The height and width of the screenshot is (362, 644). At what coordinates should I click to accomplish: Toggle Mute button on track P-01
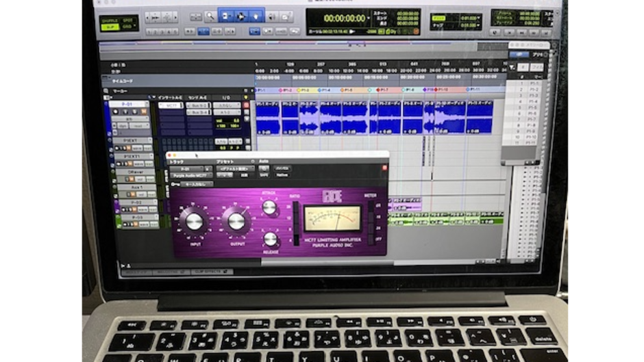point(144,112)
